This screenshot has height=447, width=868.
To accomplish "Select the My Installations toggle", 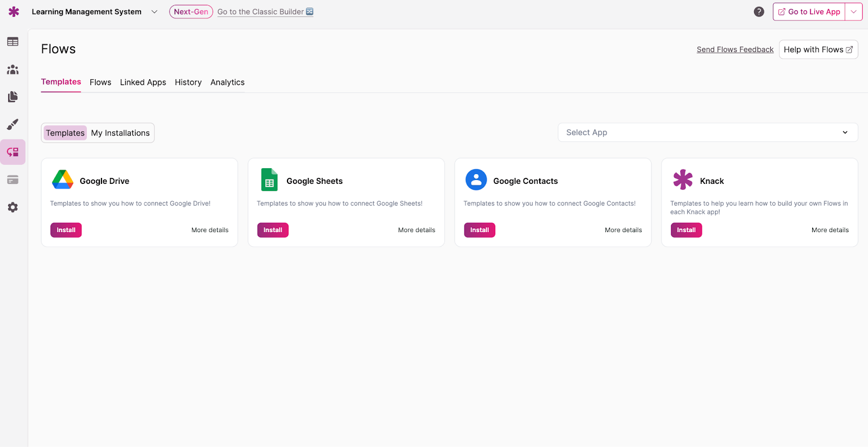I will (x=120, y=133).
